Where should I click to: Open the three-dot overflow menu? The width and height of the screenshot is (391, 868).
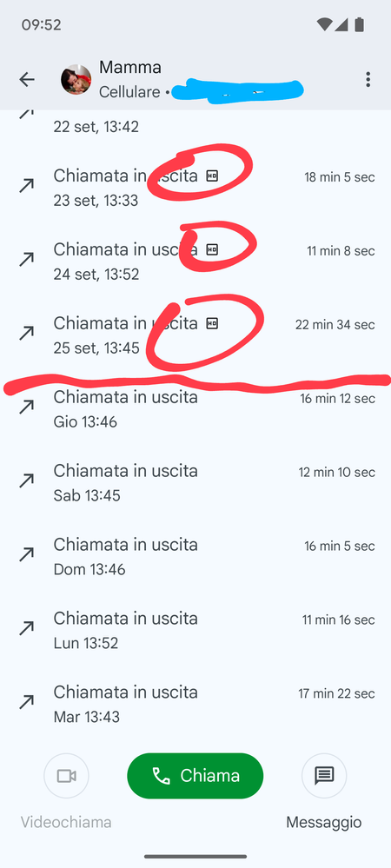[x=368, y=80]
